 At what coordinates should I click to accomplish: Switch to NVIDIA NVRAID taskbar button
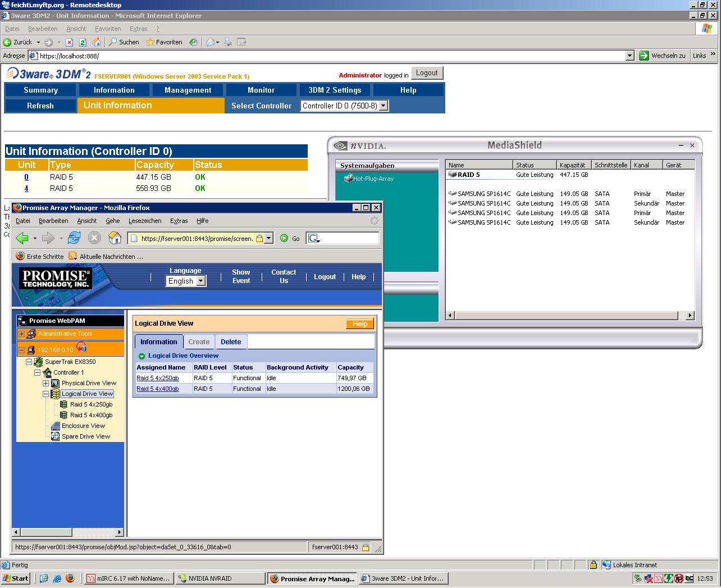(220, 578)
